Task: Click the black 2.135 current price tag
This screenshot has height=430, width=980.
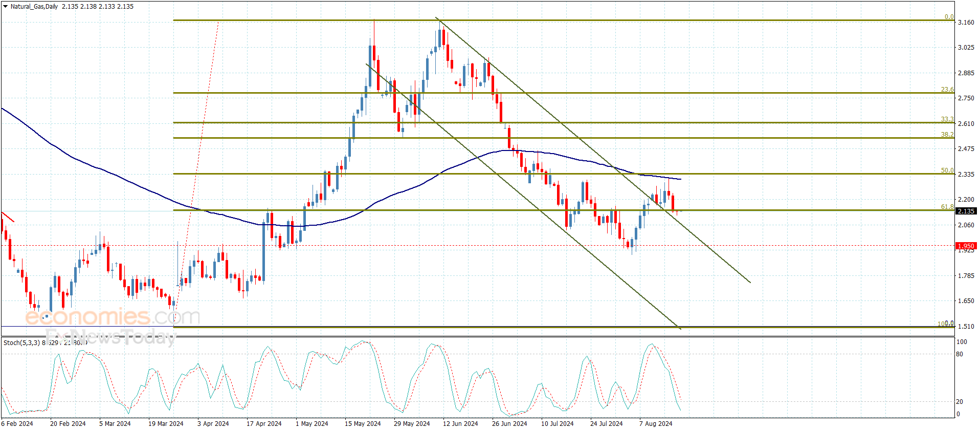Action: pyautogui.click(x=966, y=211)
